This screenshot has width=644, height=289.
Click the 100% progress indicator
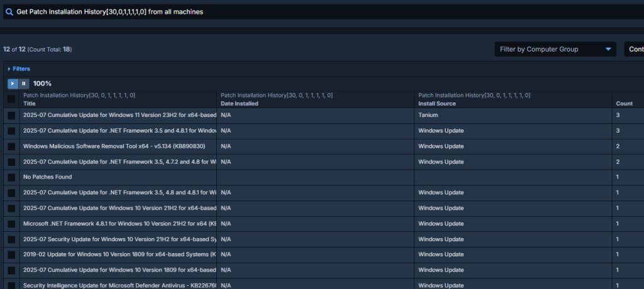(x=42, y=84)
